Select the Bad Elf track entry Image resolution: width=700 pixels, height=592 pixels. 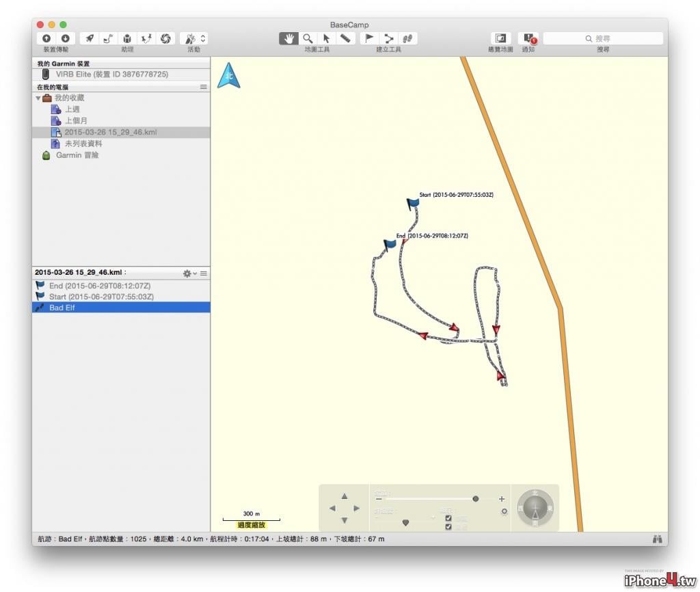pos(121,307)
